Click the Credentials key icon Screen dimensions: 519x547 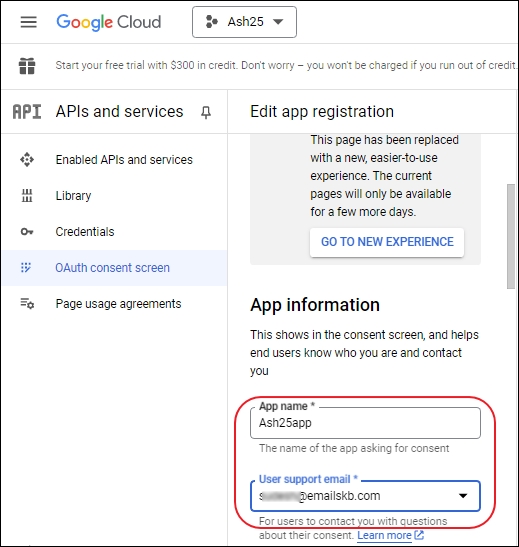coord(27,232)
